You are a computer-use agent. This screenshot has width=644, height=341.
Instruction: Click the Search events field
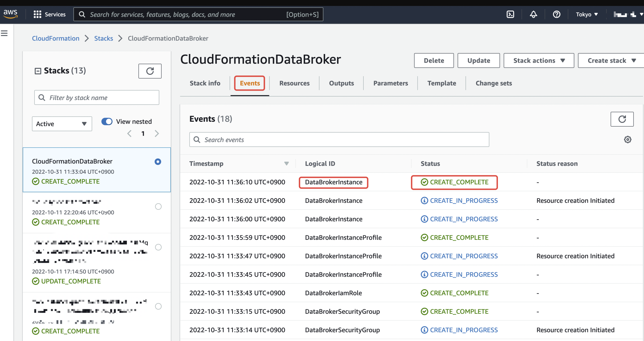click(339, 140)
